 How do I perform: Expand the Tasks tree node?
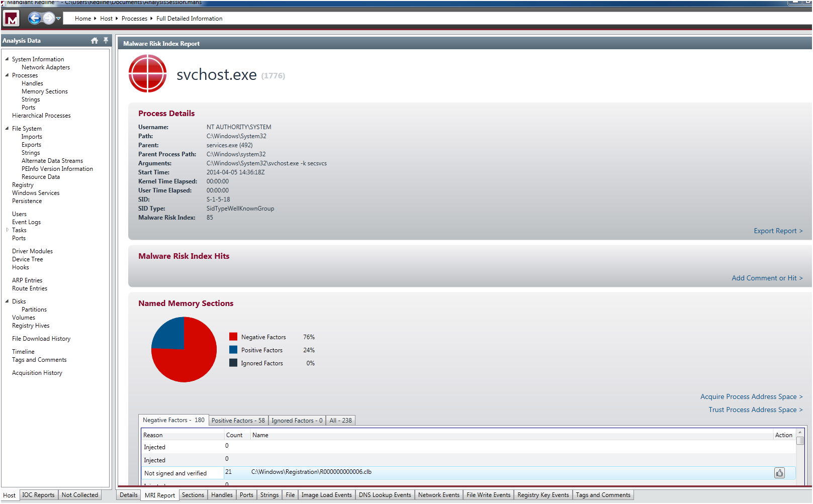click(x=7, y=230)
